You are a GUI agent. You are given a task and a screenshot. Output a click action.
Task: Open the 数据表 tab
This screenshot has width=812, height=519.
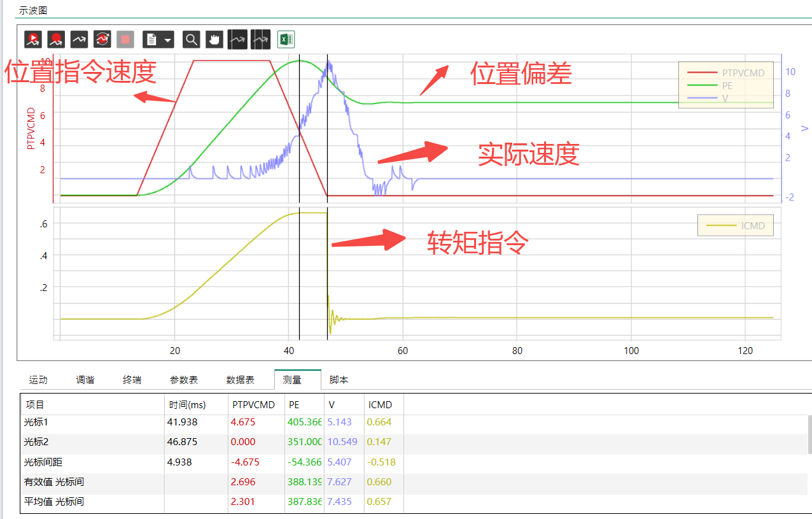click(x=241, y=380)
